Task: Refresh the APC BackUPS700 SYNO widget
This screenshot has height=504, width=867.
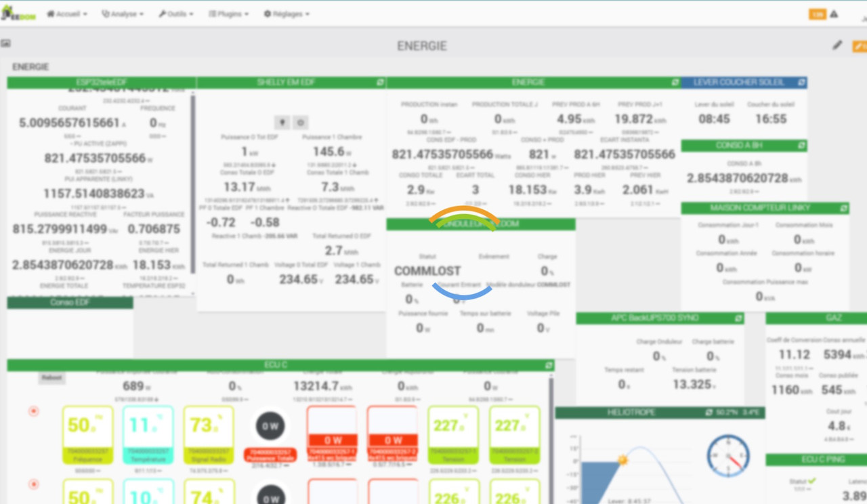Action: [x=738, y=318]
